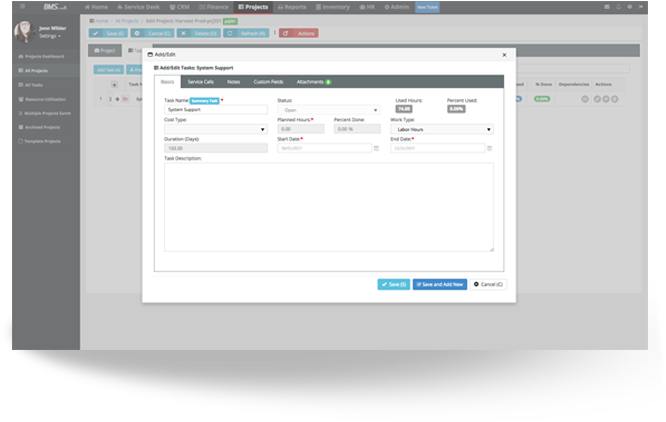Image resolution: width=666 pixels, height=422 pixels.
Task: Open the Start Date calendar picker icon
Action: (x=376, y=148)
